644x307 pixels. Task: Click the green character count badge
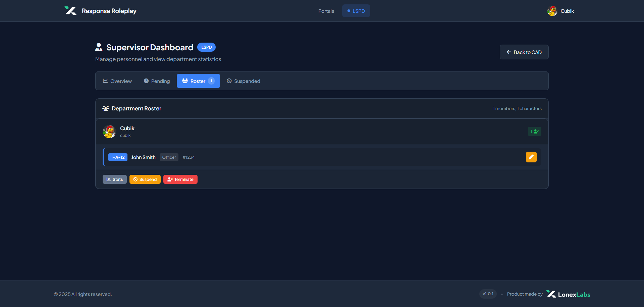[534, 132]
